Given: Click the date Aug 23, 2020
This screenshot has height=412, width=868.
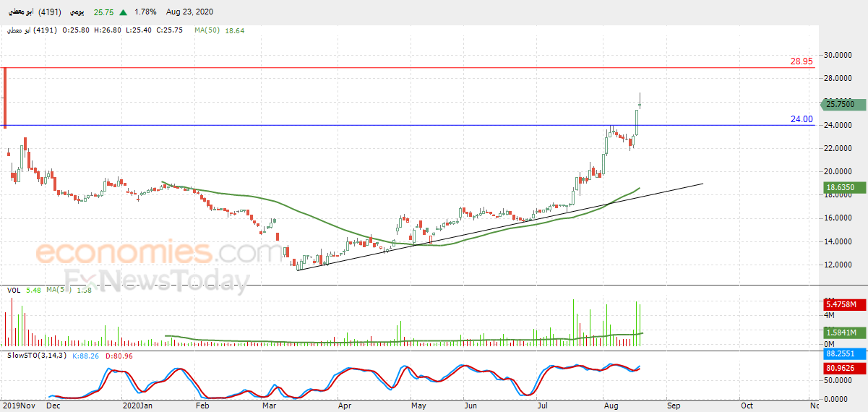Looking at the screenshot, I should (189, 12).
